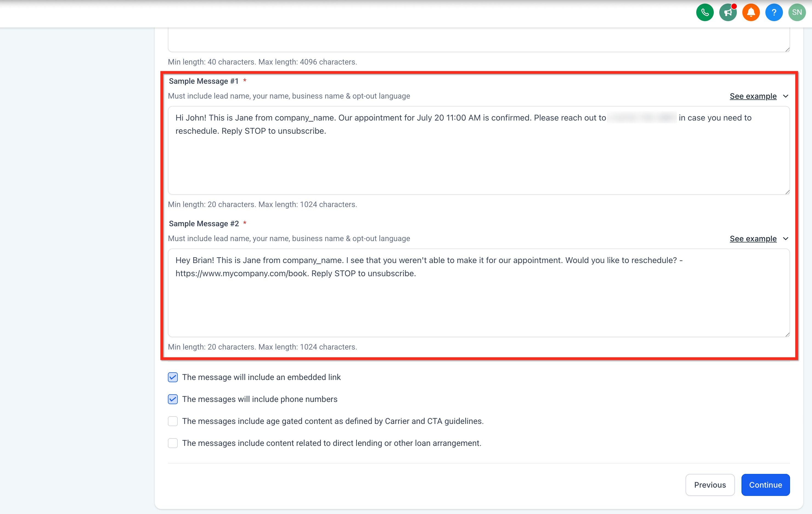Image resolution: width=812 pixels, height=514 pixels.
Task: Go back with the Previous button
Action: pos(709,485)
